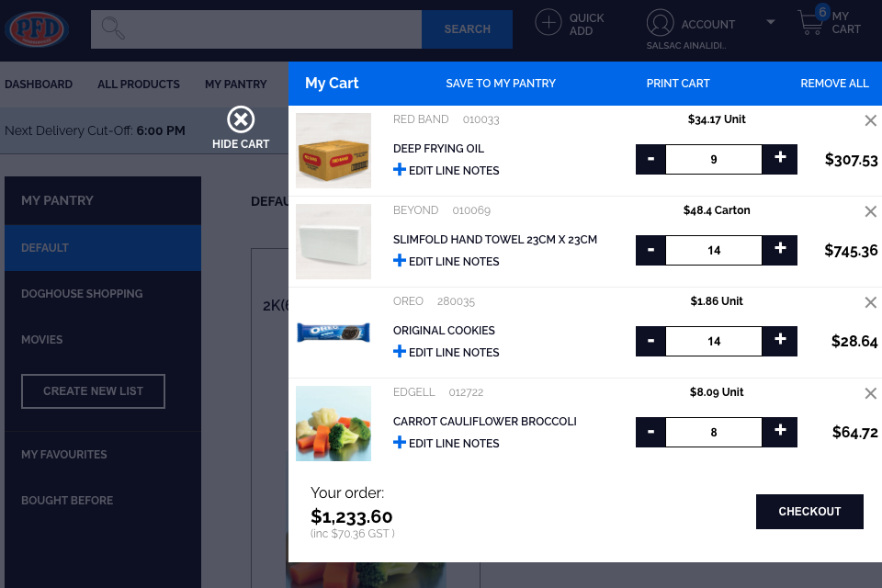Increase Carrot Cauliflower Broccoli quantity
Viewport: 882px width, 588px height.
[x=780, y=432]
